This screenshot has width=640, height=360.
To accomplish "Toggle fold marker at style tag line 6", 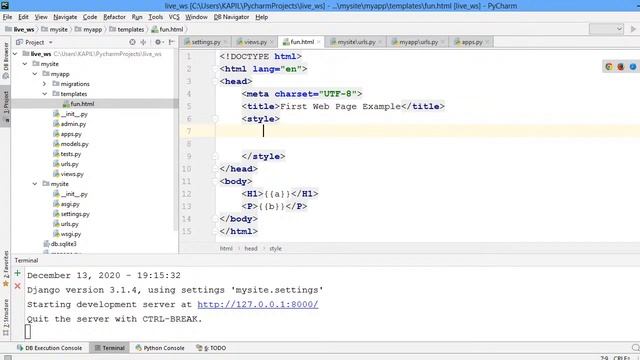I will coord(215,119).
